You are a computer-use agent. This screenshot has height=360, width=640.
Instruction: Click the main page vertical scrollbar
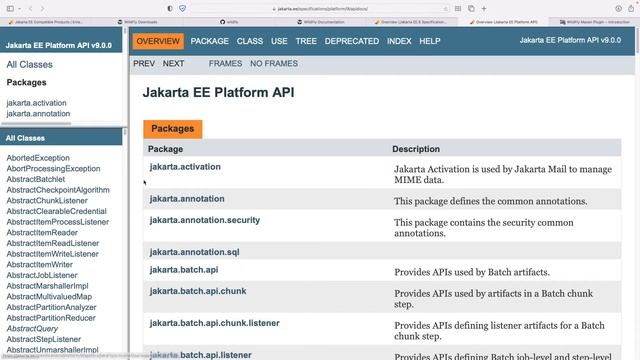[x=638, y=40]
